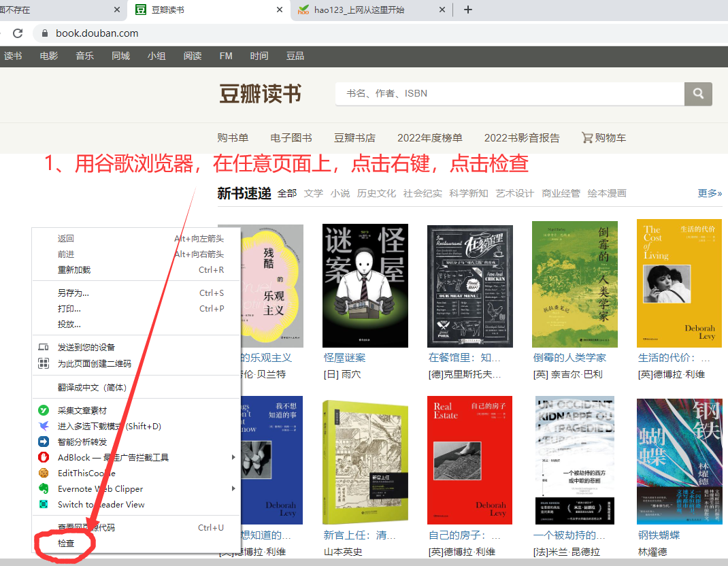Viewport: 728px width, 566px height.
Task: Open 小组 in the top navigation
Action: (x=156, y=56)
